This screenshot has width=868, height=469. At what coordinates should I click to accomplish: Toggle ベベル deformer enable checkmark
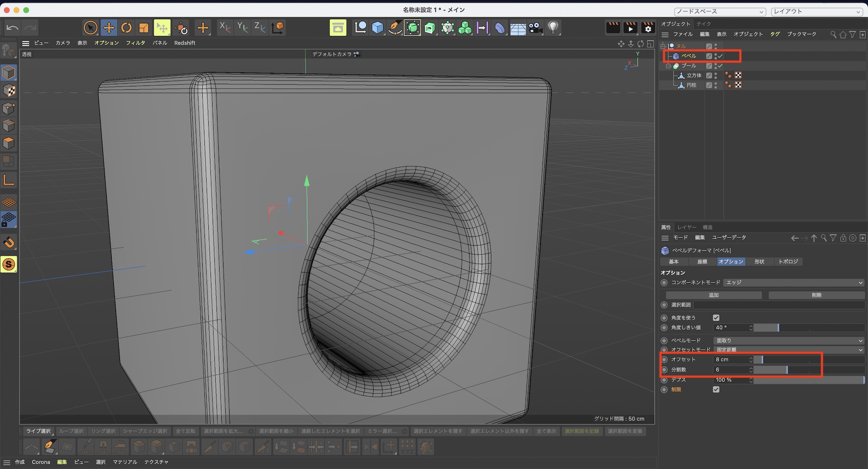click(720, 56)
